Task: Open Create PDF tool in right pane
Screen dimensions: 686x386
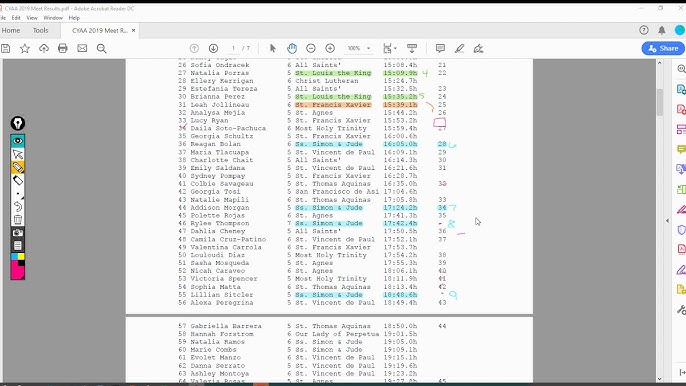Action: pyautogui.click(x=681, y=109)
